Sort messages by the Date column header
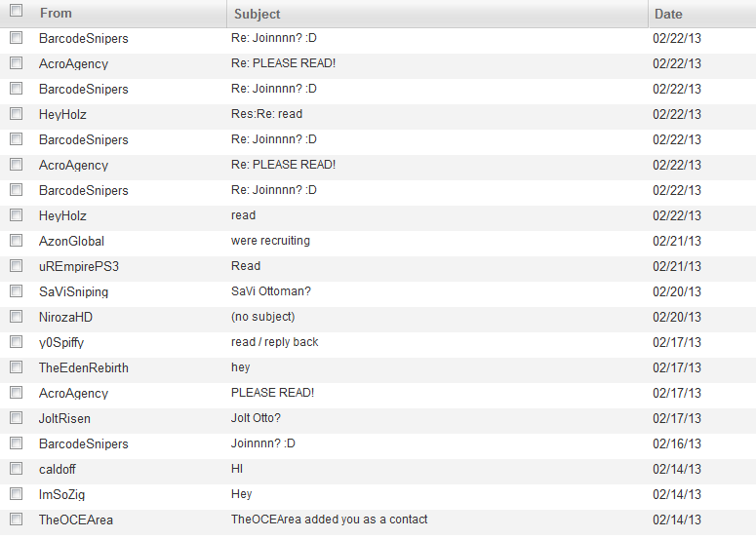The height and width of the screenshot is (539, 756). [x=668, y=14]
